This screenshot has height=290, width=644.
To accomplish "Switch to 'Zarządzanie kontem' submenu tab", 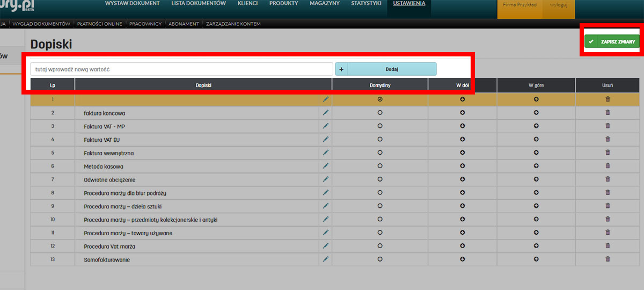I will point(233,24).
